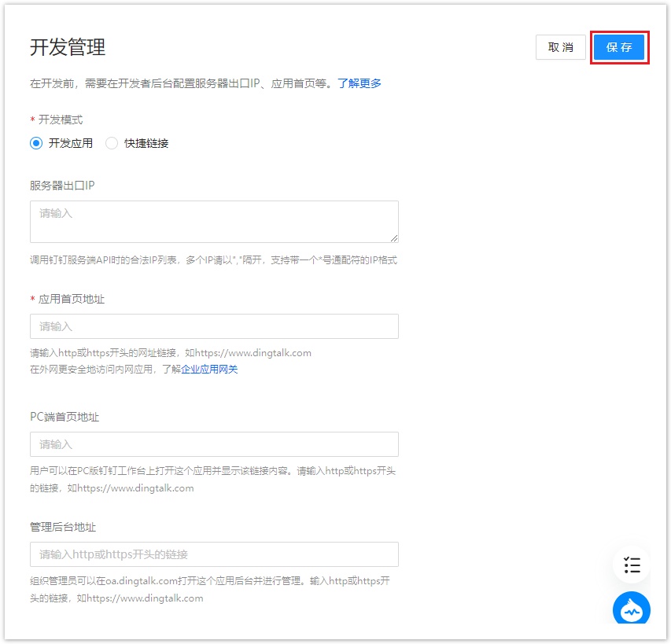Click the 应用首页地址 required field label
The image size is (671, 644).
71,299
